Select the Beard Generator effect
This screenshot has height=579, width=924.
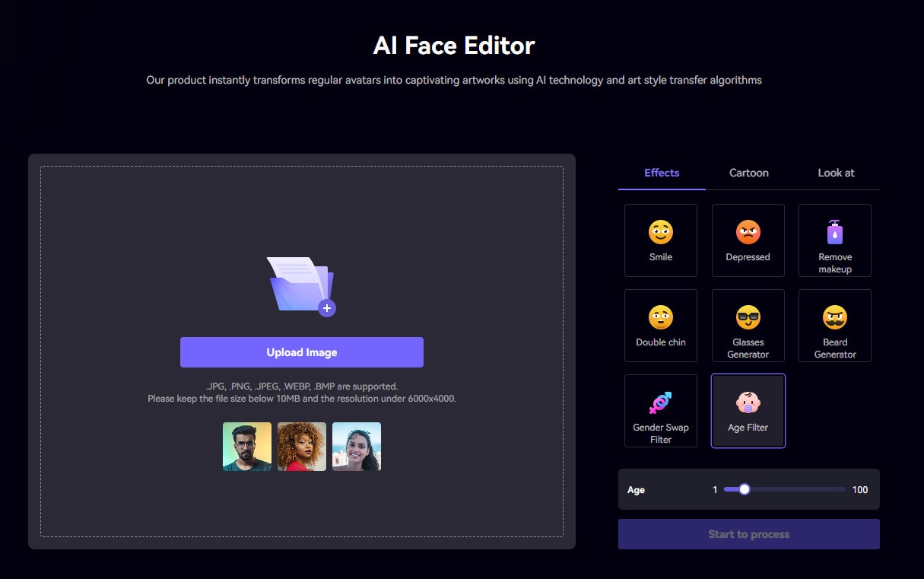coord(835,326)
